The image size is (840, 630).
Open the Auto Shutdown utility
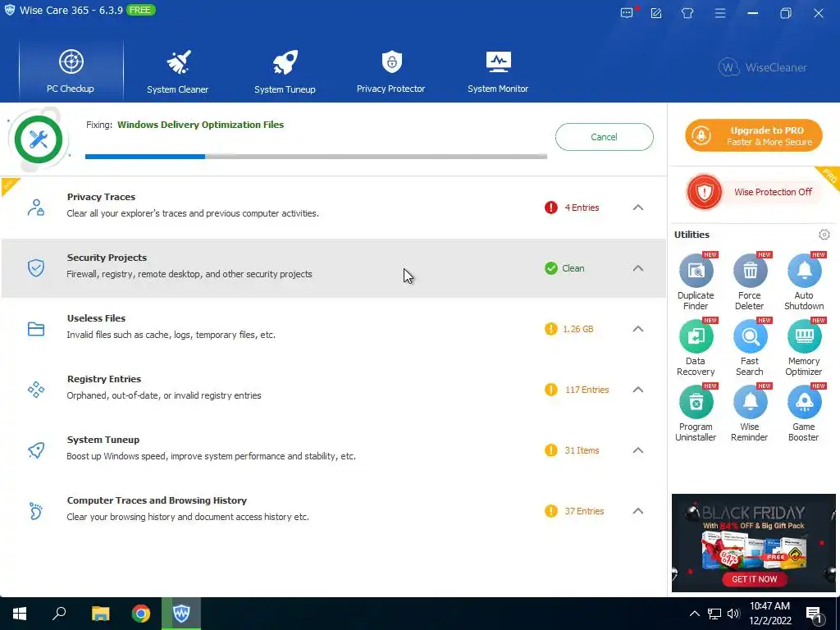click(x=804, y=282)
